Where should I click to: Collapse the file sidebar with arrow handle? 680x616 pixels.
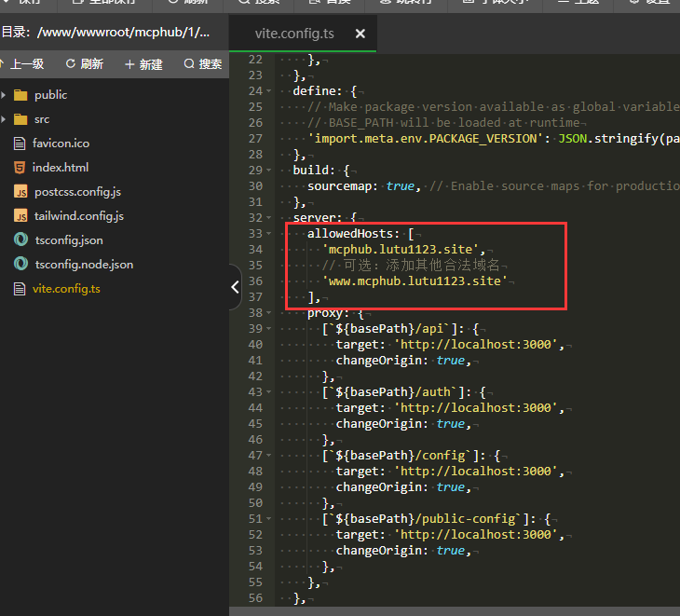pyautogui.click(x=235, y=289)
